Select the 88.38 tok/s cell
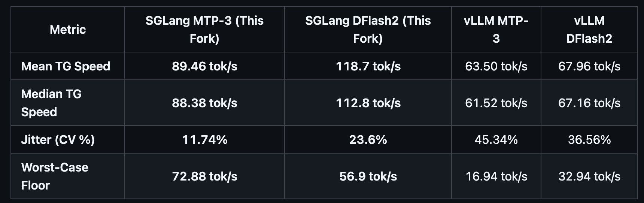 204,103
